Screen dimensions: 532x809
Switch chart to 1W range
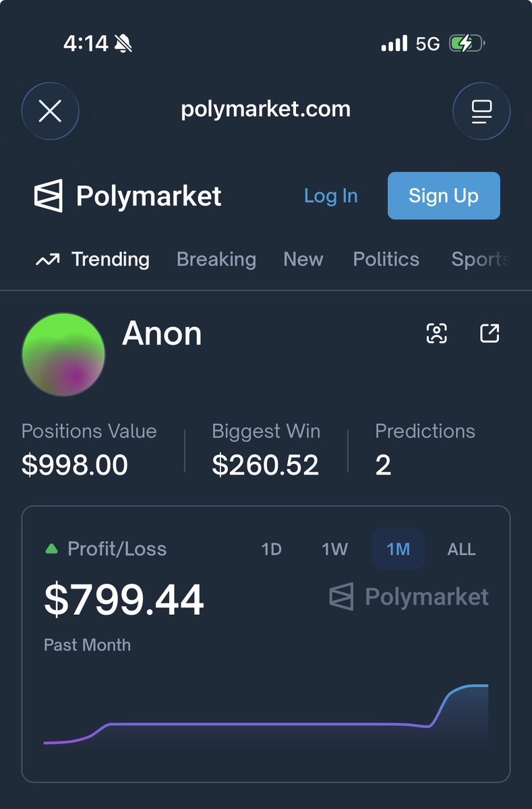coord(334,549)
